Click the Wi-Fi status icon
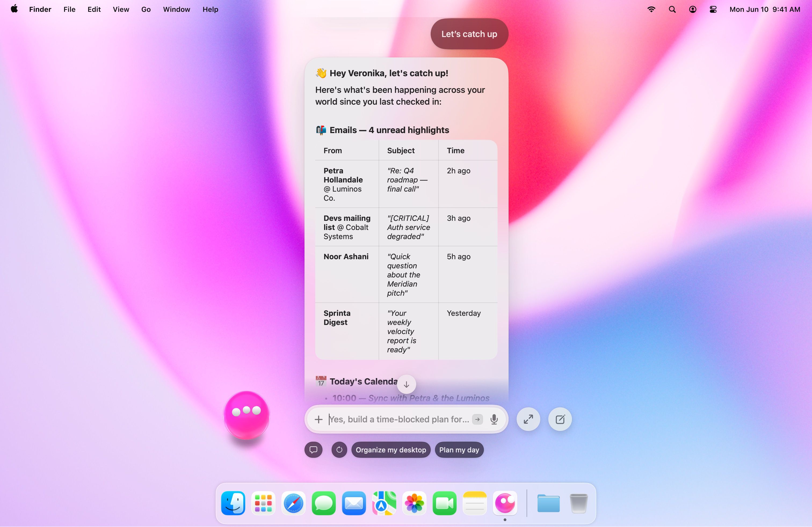This screenshot has height=527, width=812. click(651, 10)
